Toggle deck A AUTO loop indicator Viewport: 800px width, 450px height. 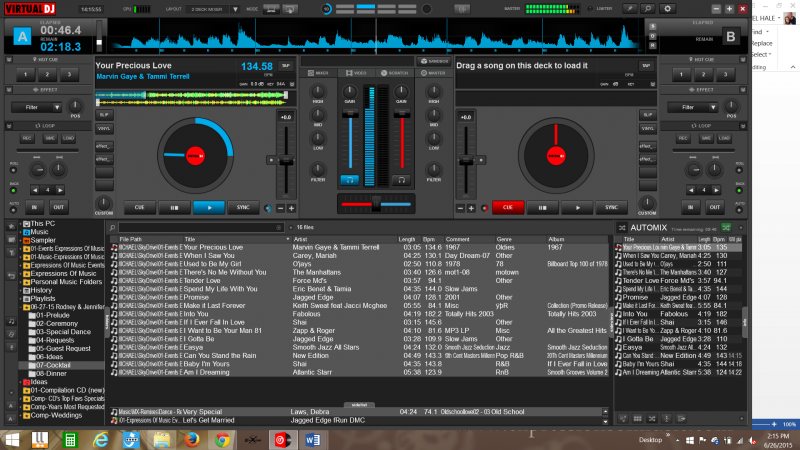click(13, 210)
